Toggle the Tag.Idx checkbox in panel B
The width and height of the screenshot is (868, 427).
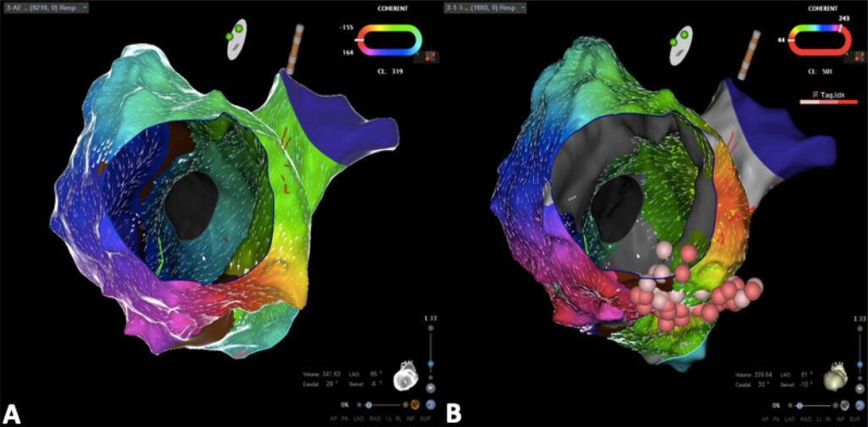[x=815, y=95]
